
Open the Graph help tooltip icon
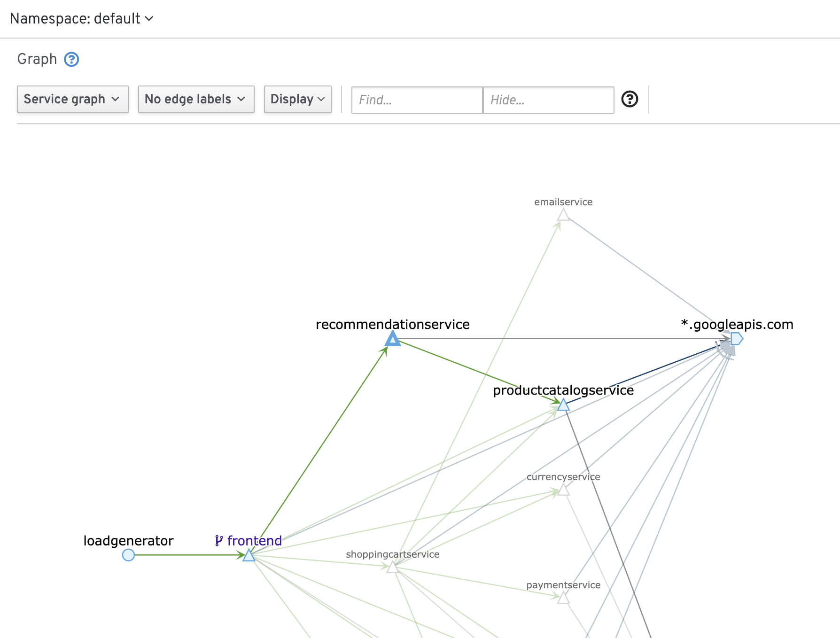click(x=71, y=59)
